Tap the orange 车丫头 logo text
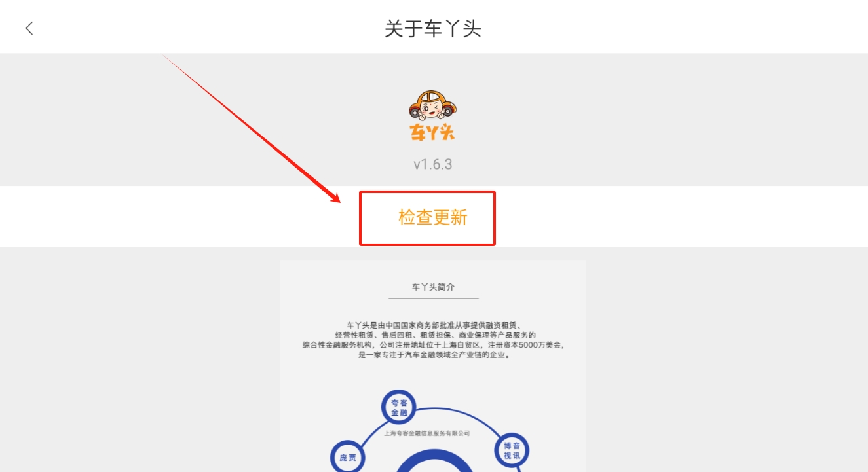Screen dimensions: 868x472 point(432,132)
